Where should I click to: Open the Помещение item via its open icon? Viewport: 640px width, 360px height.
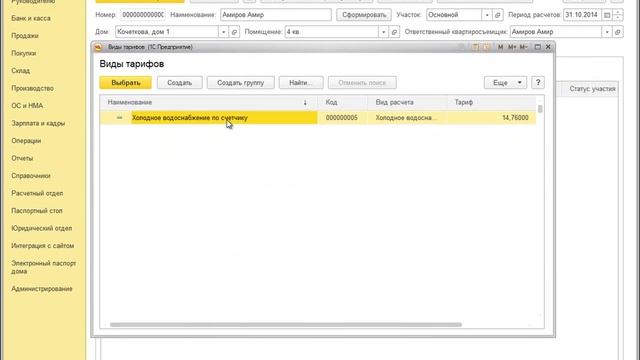[394, 32]
